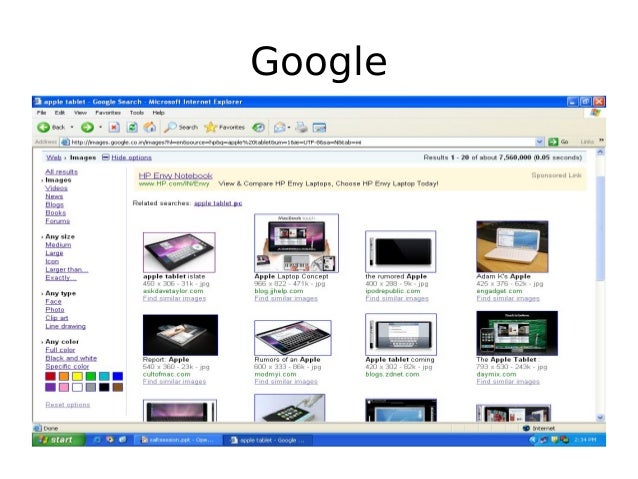The width and height of the screenshot is (638, 479).
Task: Open the Edit menu
Action: [x=60, y=113]
